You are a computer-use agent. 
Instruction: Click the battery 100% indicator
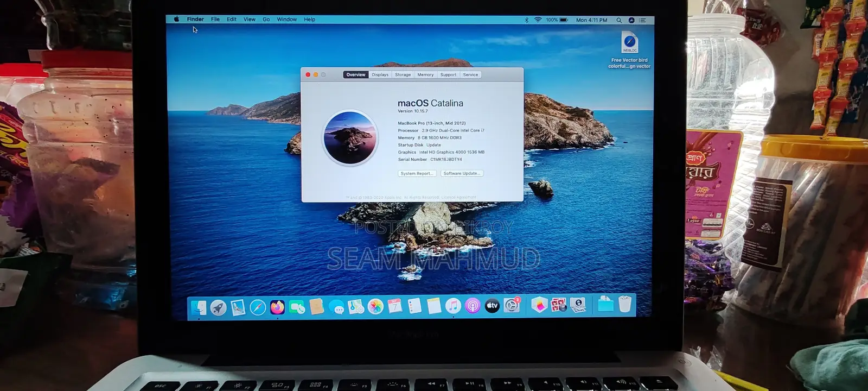pos(557,20)
